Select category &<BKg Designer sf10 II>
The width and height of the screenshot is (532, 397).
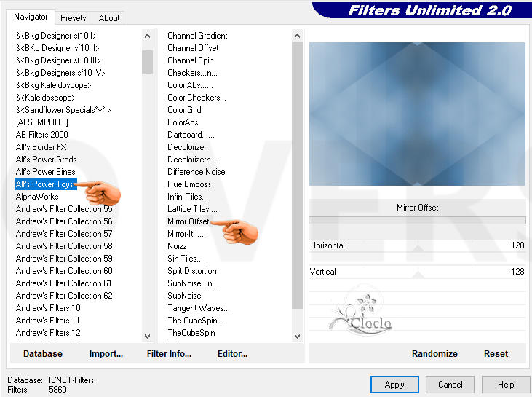[x=57, y=48]
